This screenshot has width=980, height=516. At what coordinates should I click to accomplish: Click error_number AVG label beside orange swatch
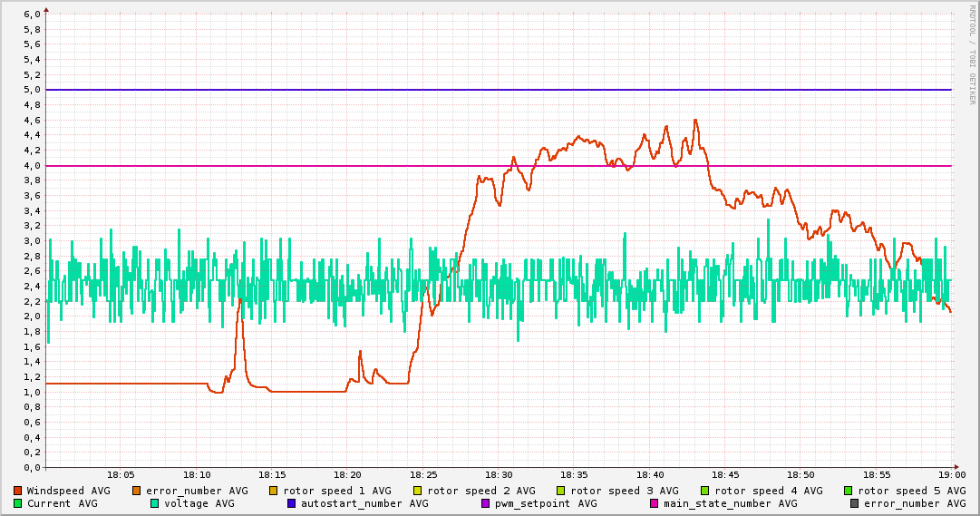[197, 491]
